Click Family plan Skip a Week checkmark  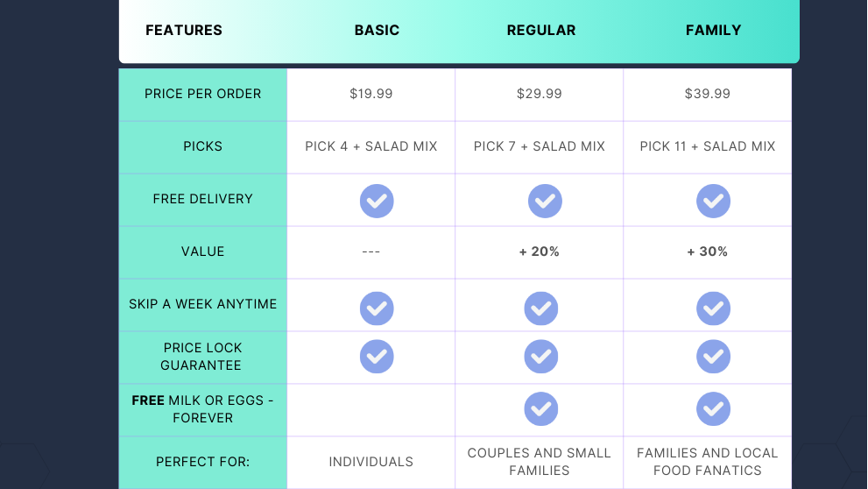(713, 308)
